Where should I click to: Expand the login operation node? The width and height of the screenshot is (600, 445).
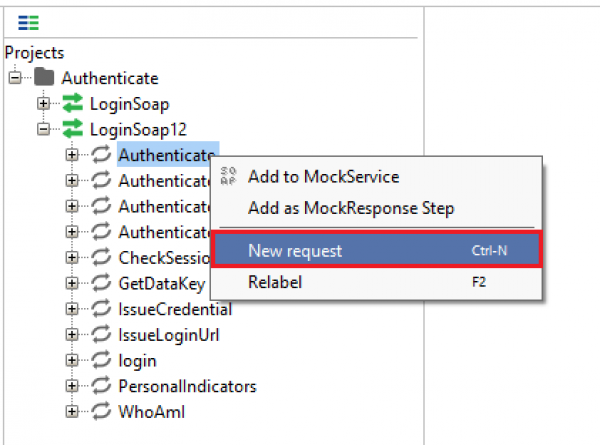click(x=72, y=360)
